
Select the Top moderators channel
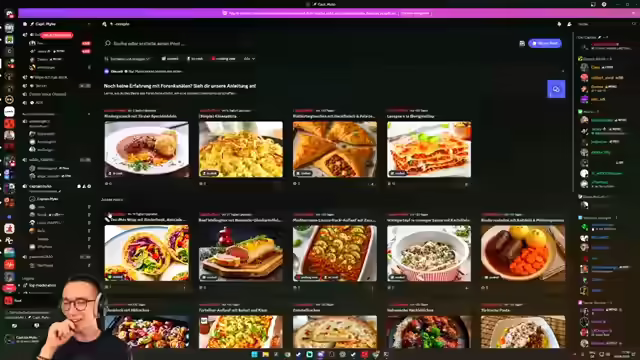pyautogui.click(x=41, y=285)
